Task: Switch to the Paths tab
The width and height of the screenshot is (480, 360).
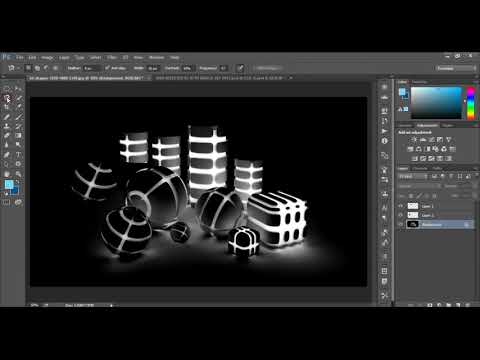Action: 437,168
